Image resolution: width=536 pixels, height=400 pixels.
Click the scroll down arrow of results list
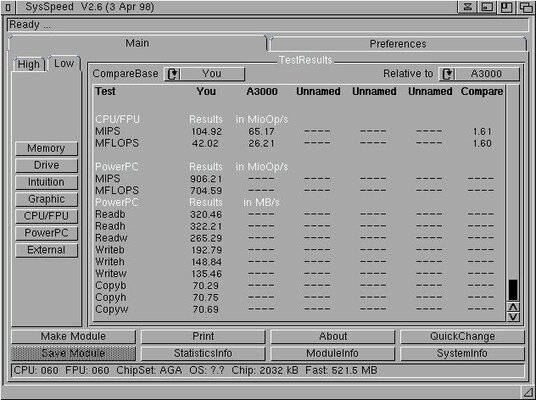(x=513, y=317)
